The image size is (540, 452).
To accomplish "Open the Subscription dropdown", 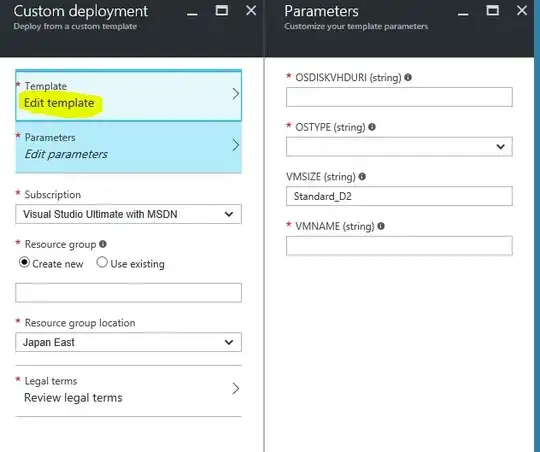I will click(128, 214).
